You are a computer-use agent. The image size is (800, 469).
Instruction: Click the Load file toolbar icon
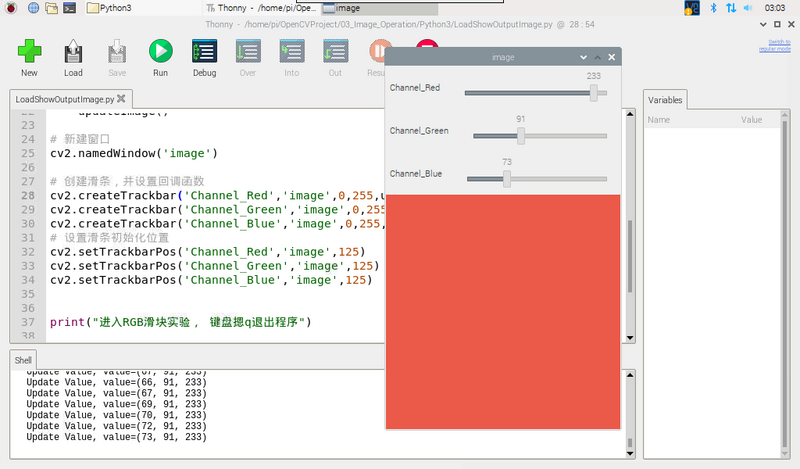(x=73, y=52)
